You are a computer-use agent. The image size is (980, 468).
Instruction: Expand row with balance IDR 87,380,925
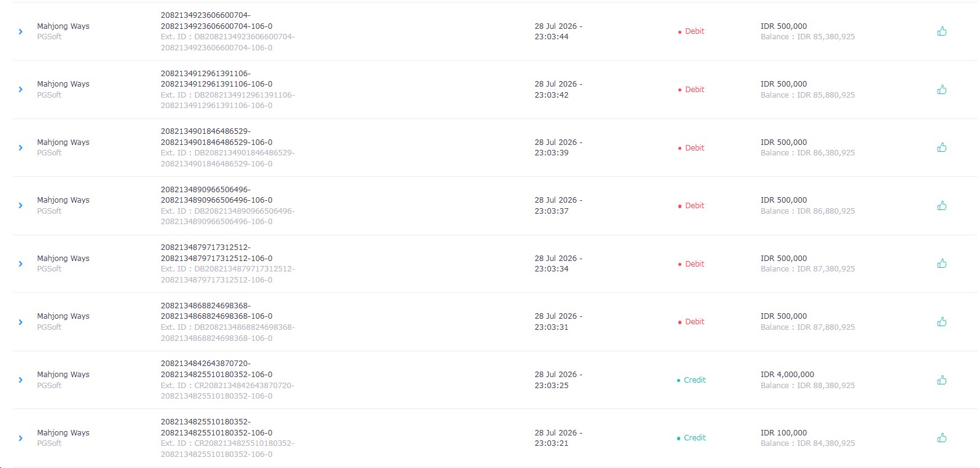tap(20, 263)
